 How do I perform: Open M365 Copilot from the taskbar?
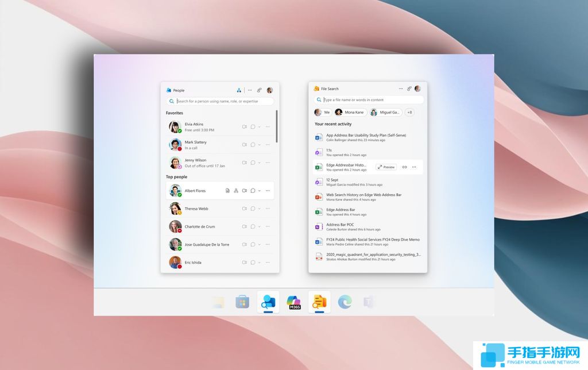[x=294, y=302]
